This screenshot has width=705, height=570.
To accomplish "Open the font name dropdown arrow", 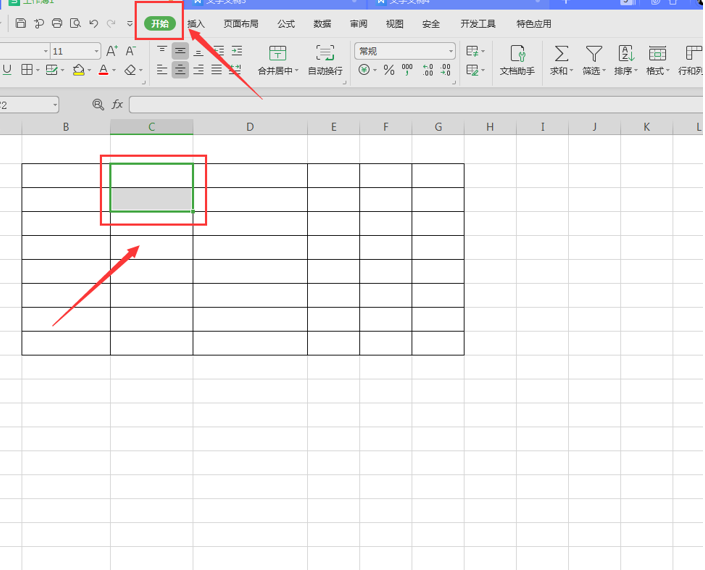I will tap(45, 51).
